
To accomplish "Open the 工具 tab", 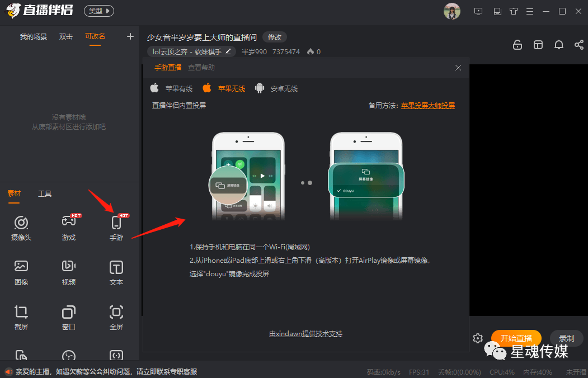I will pyautogui.click(x=45, y=193).
